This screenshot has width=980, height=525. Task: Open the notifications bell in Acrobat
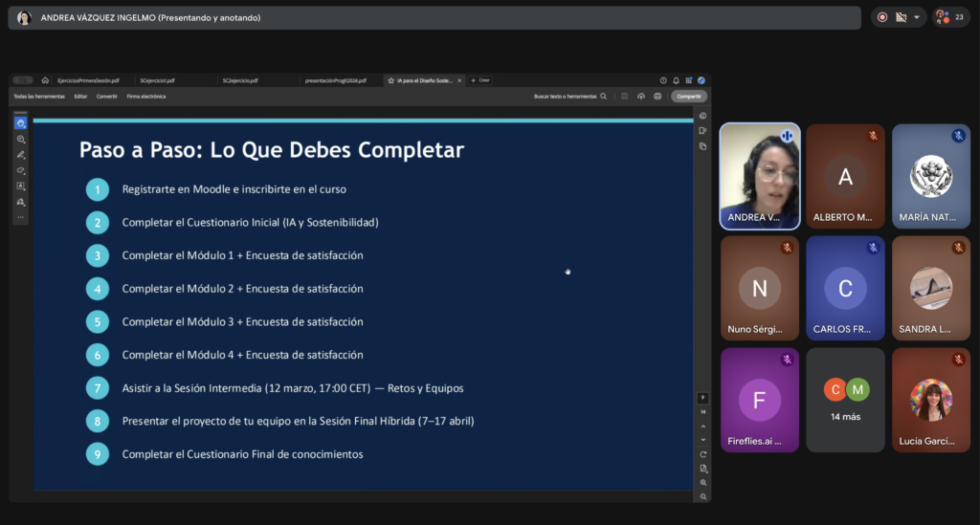coord(676,80)
